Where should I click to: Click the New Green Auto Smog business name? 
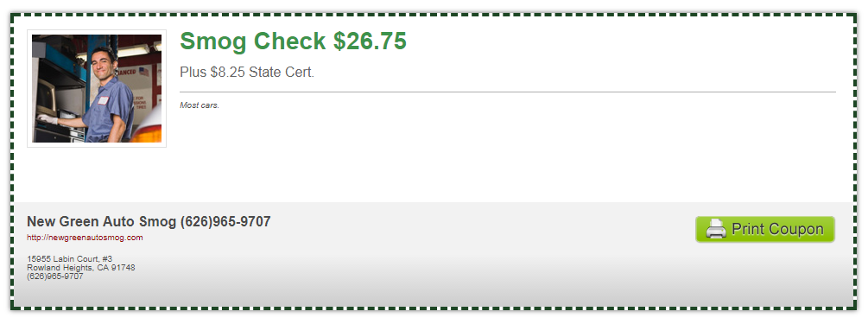coord(102,221)
